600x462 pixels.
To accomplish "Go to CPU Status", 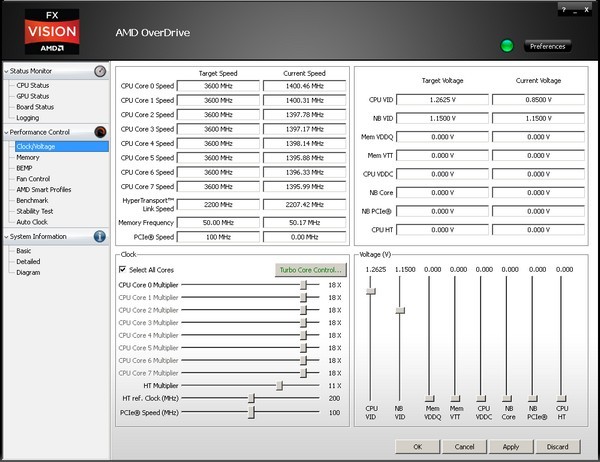I will pyautogui.click(x=32, y=86).
